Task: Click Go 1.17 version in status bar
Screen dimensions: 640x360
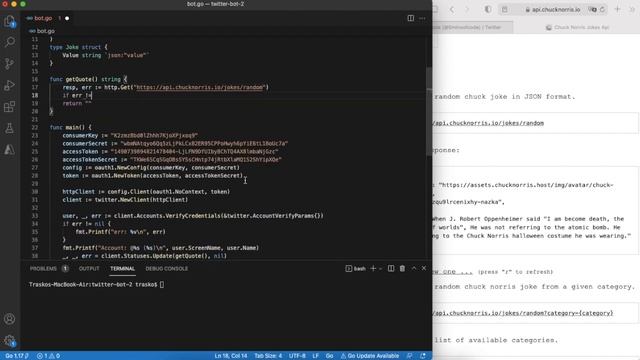Action: (x=17, y=356)
